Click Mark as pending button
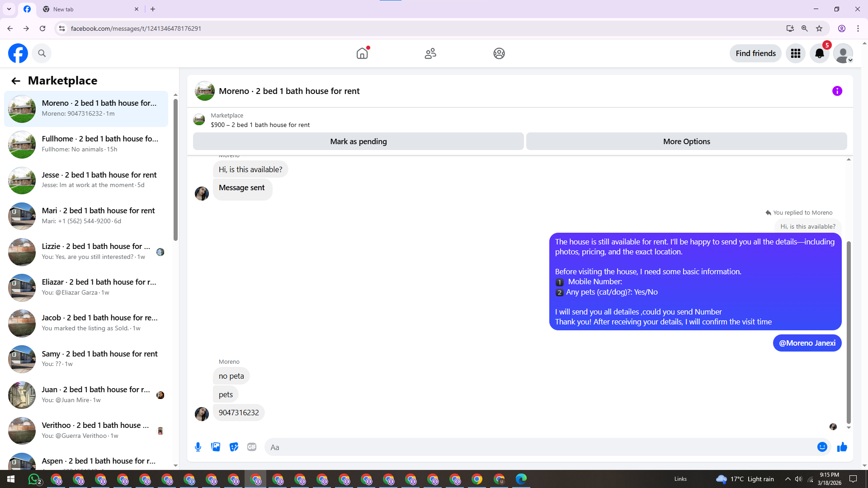868x488 pixels. 358,141
